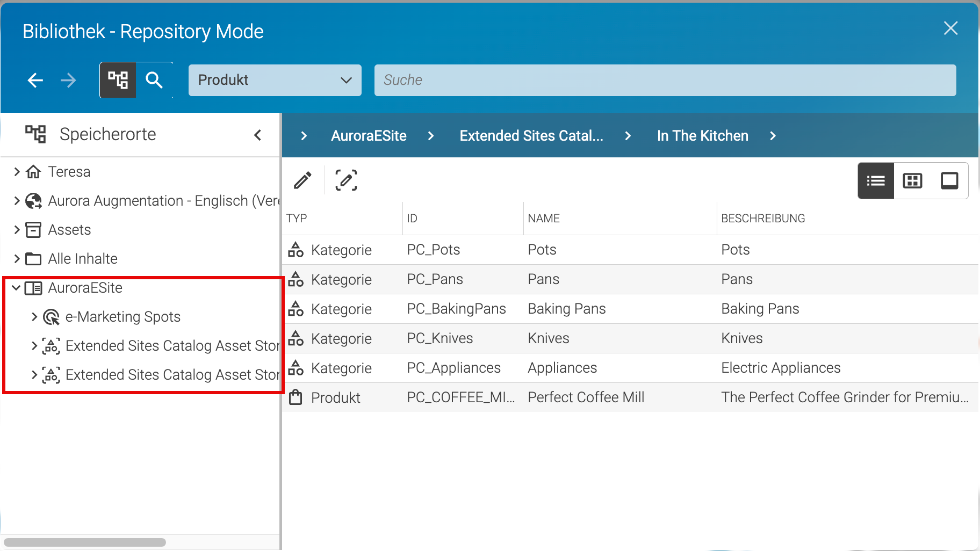Select the Perfect Coffee Mill name
The height and width of the screenshot is (551, 980).
pyautogui.click(x=586, y=397)
